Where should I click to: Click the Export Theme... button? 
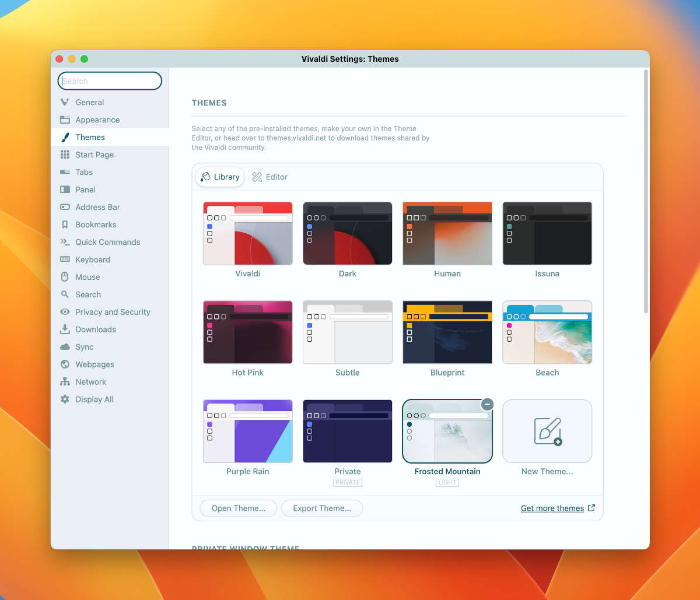coord(322,508)
